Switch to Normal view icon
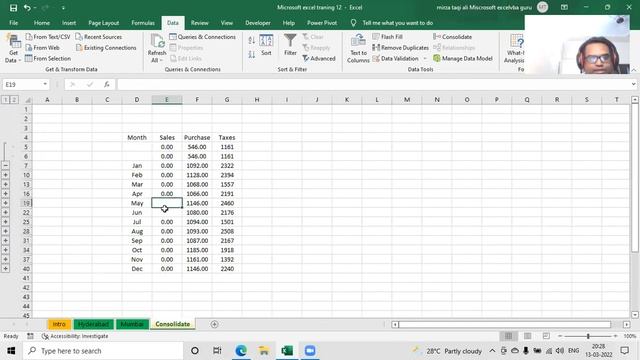 [x=509, y=336]
